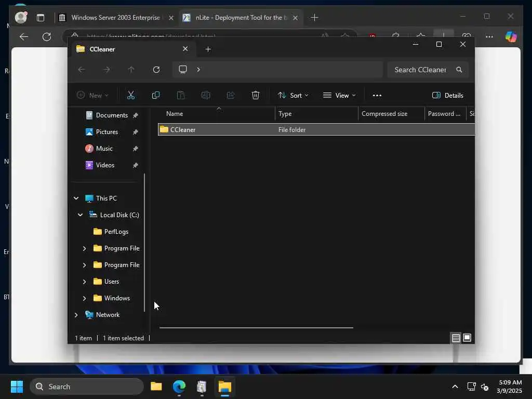The width and height of the screenshot is (532, 399).
Task: Close the nLite browser tab
Action: [296, 18]
